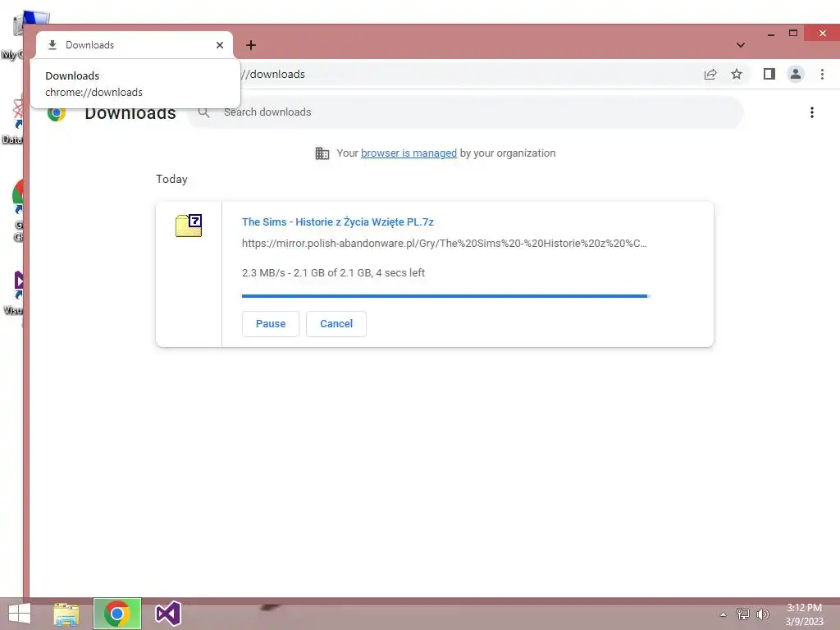
Task: Click the search magnifier icon
Action: click(203, 112)
